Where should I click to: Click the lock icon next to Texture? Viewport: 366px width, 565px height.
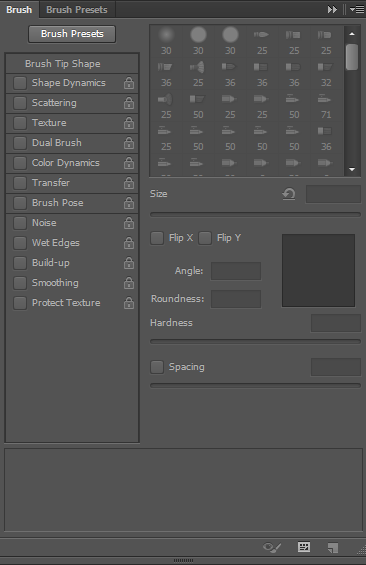pyautogui.click(x=129, y=123)
